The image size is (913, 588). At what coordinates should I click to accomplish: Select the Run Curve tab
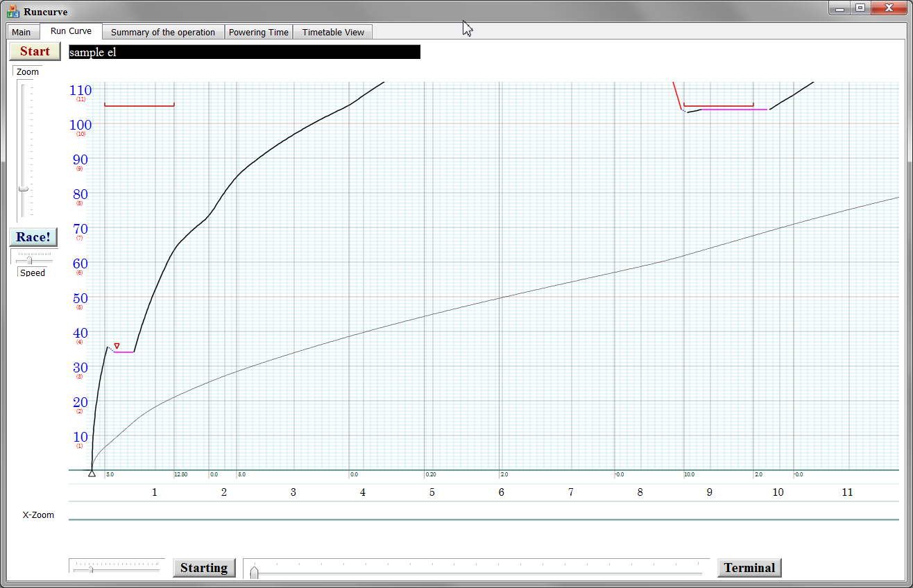pos(71,31)
